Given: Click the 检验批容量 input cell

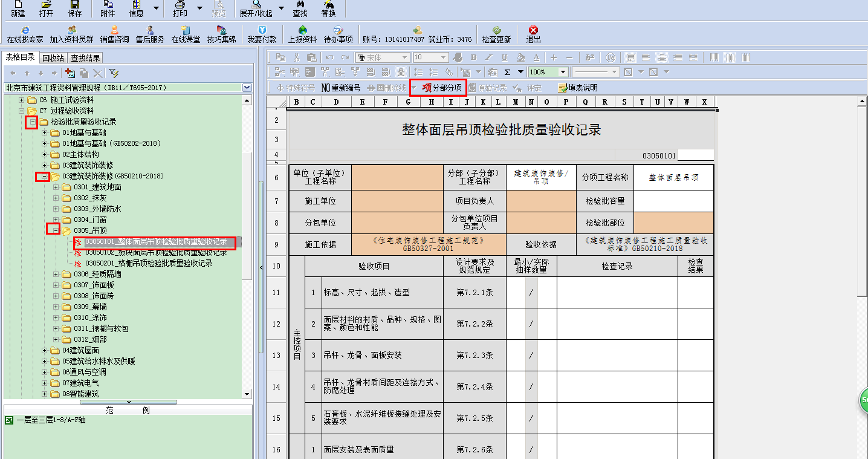Looking at the screenshot, I should click(x=673, y=201).
